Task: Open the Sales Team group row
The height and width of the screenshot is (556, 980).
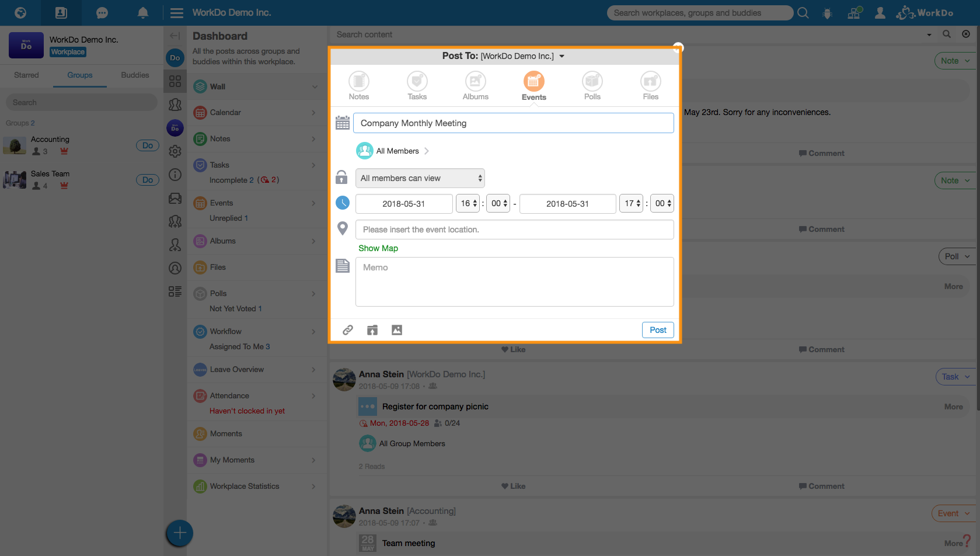Action: [81, 180]
